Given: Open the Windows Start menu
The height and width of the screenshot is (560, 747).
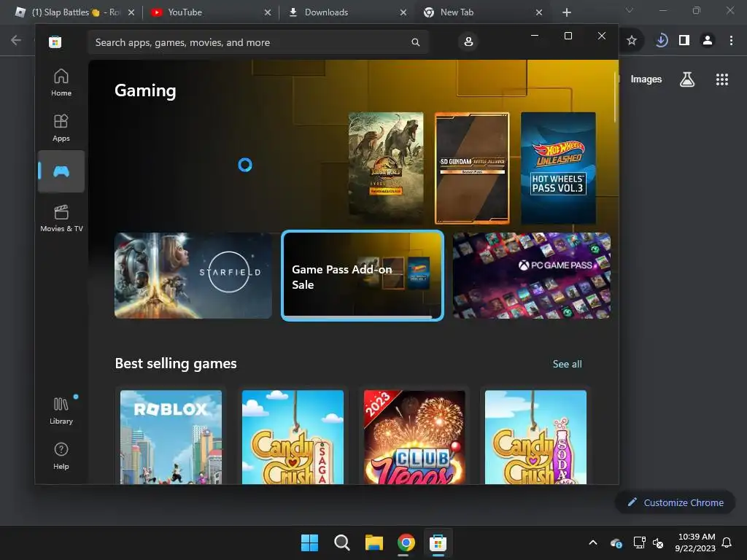Looking at the screenshot, I should (309, 542).
